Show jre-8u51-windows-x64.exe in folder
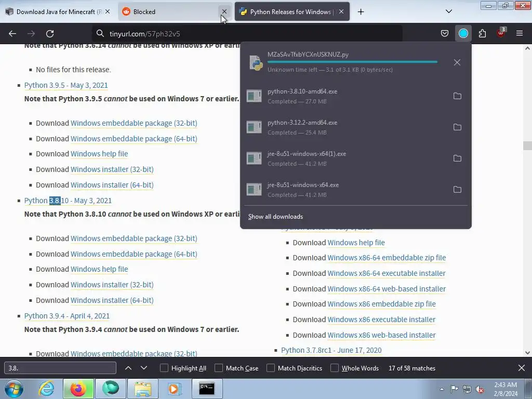 click(x=457, y=190)
